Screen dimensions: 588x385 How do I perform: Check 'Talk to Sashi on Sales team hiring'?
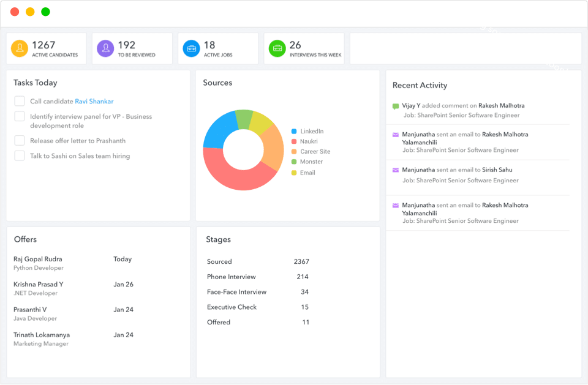(19, 155)
